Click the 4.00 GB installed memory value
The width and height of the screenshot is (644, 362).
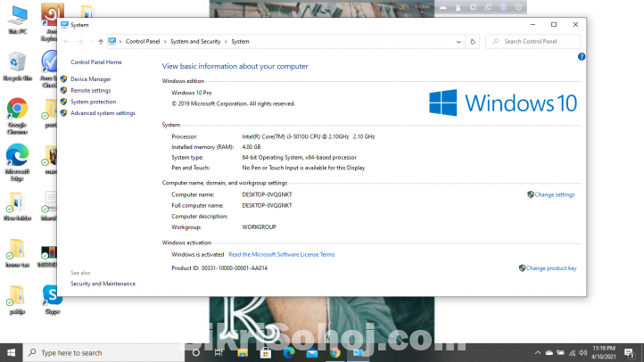pyautogui.click(x=252, y=147)
